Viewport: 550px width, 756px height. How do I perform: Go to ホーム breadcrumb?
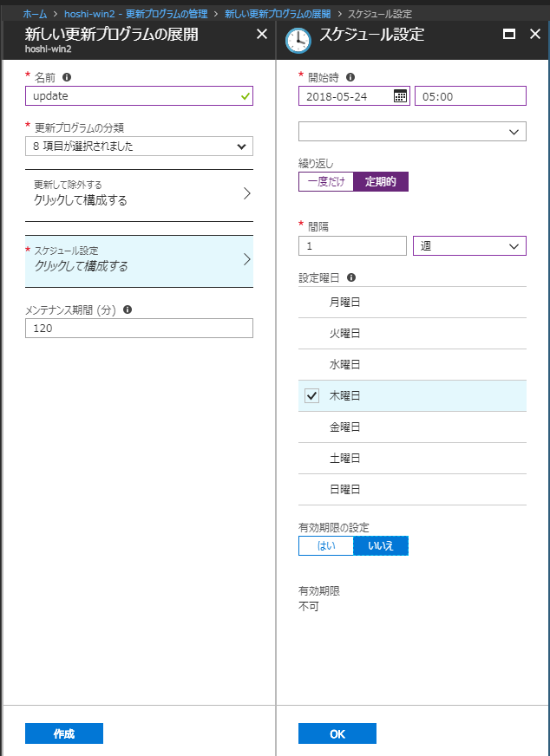pyautogui.click(x=35, y=14)
